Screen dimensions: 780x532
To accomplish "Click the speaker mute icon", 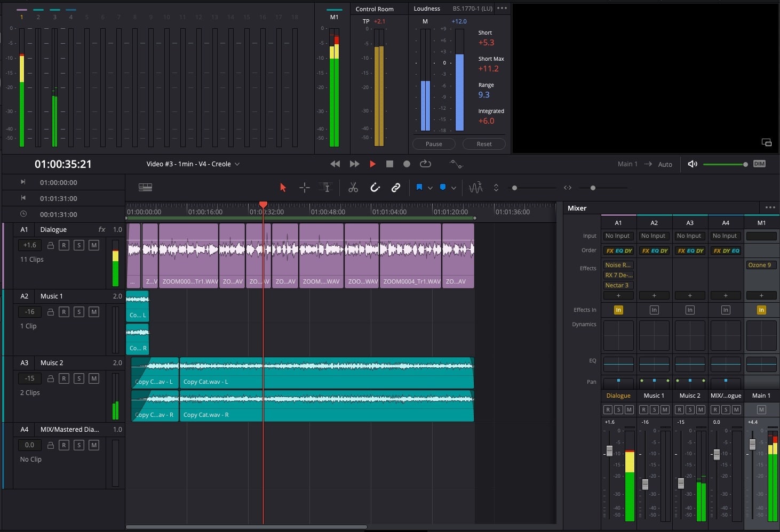I will (693, 164).
